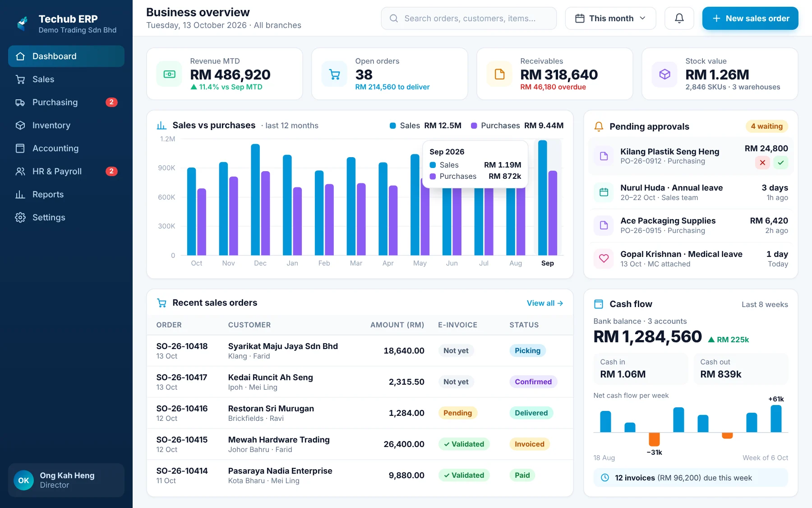Create a New sales order

click(750, 19)
